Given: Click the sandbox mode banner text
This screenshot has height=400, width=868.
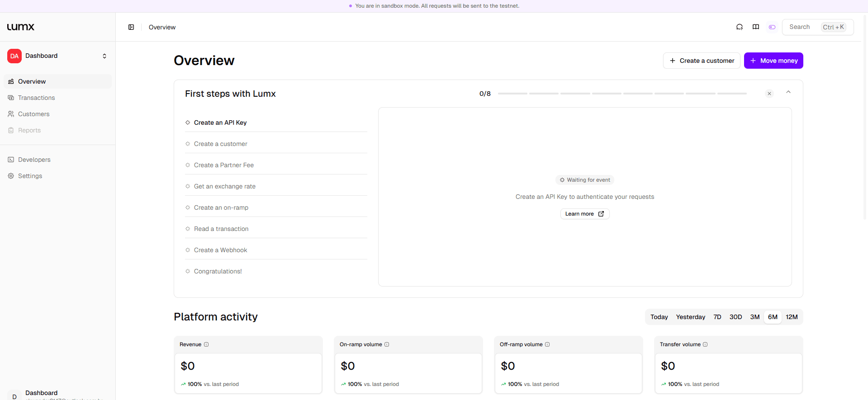Looking at the screenshot, I should (x=437, y=6).
